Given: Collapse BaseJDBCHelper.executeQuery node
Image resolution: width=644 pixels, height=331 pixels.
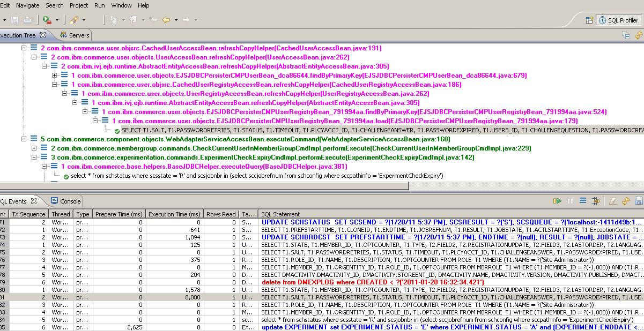Looking at the screenshot, I should tap(45, 167).
